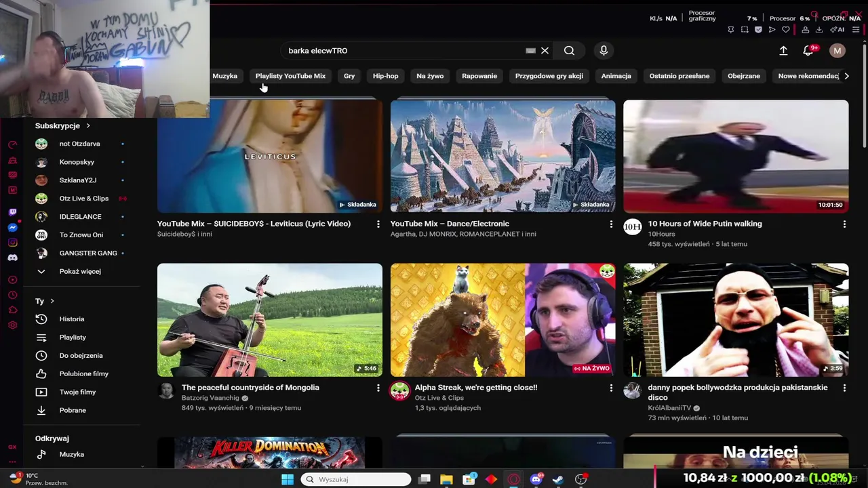Open Pobrane downloads in the sidebar

(73, 411)
